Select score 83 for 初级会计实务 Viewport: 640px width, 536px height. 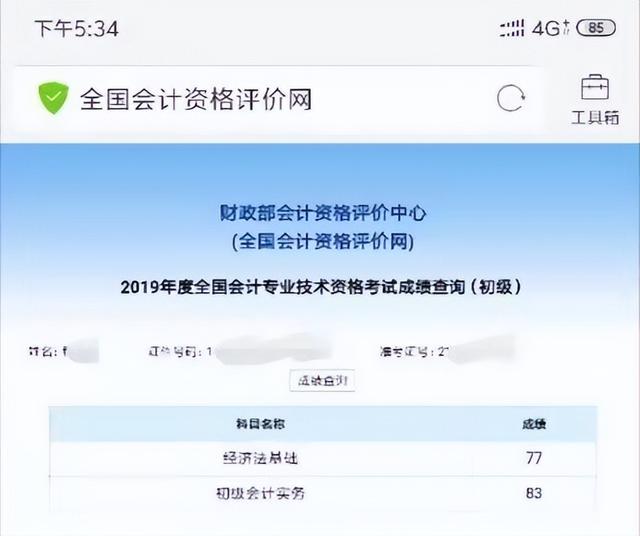pos(534,493)
